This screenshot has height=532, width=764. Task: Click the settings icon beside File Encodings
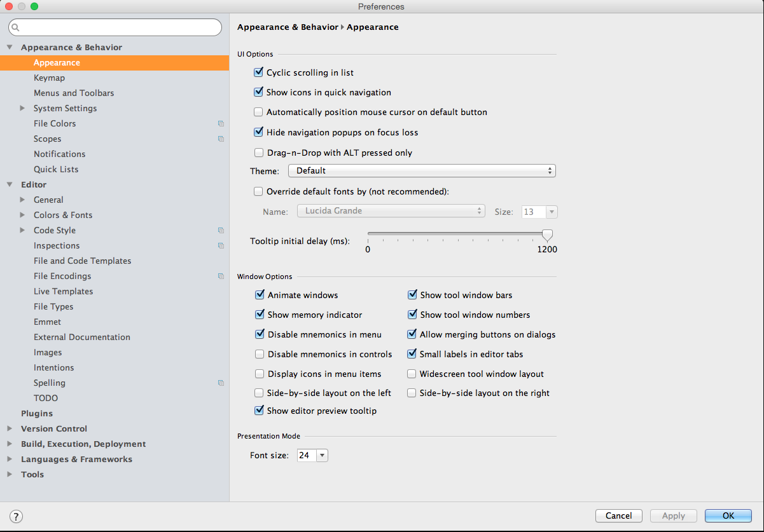pyautogui.click(x=221, y=276)
